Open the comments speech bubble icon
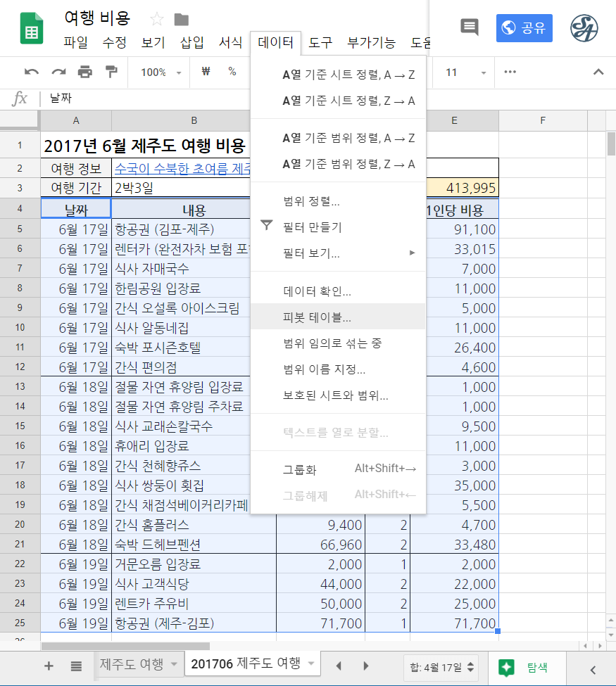The height and width of the screenshot is (686, 616). [x=469, y=27]
